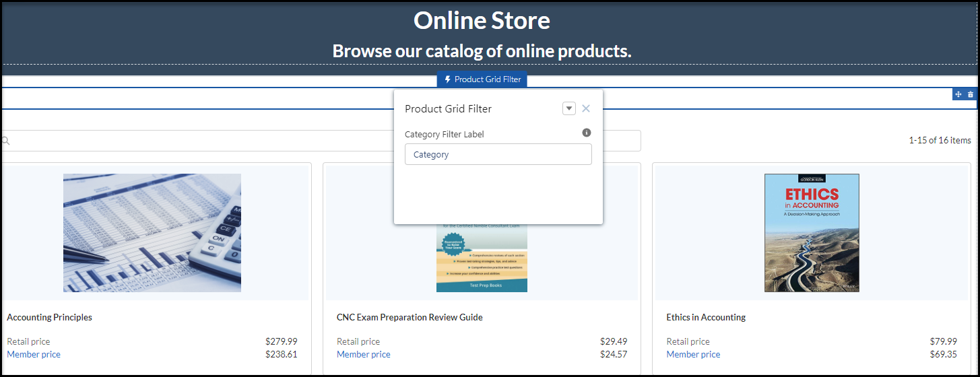
Task: Click the info icon beside Category Filter Label
Action: click(x=586, y=133)
